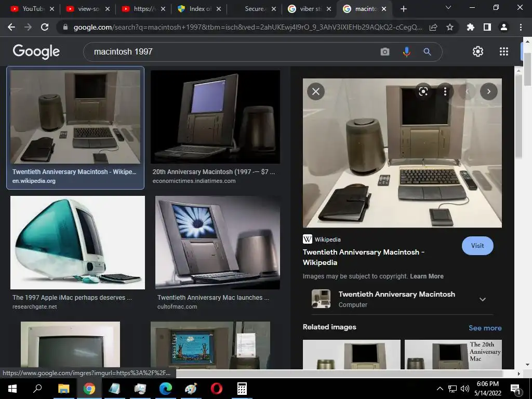The height and width of the screenshot is (399, 532).
Task: Reload the current page
Action: coord(45,27)
